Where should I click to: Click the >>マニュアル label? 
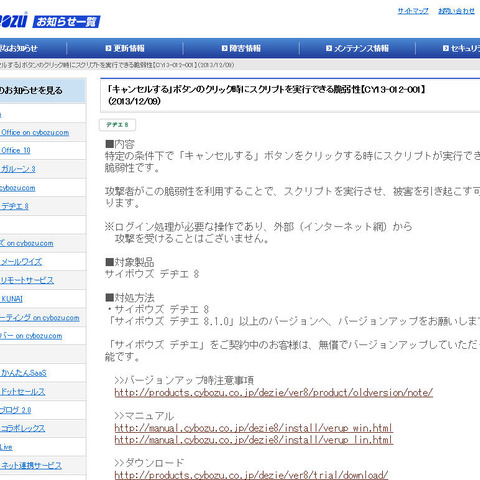coord(144,416)
